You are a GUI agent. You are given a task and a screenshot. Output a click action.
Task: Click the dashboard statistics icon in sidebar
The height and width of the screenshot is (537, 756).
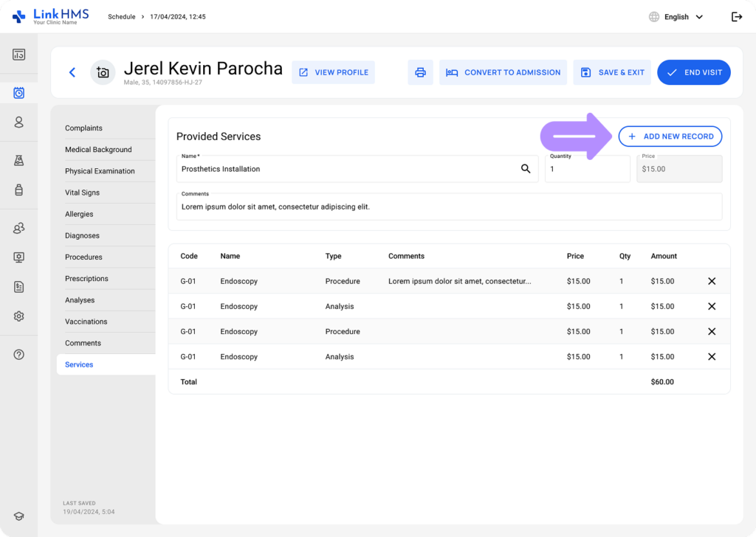18,53
